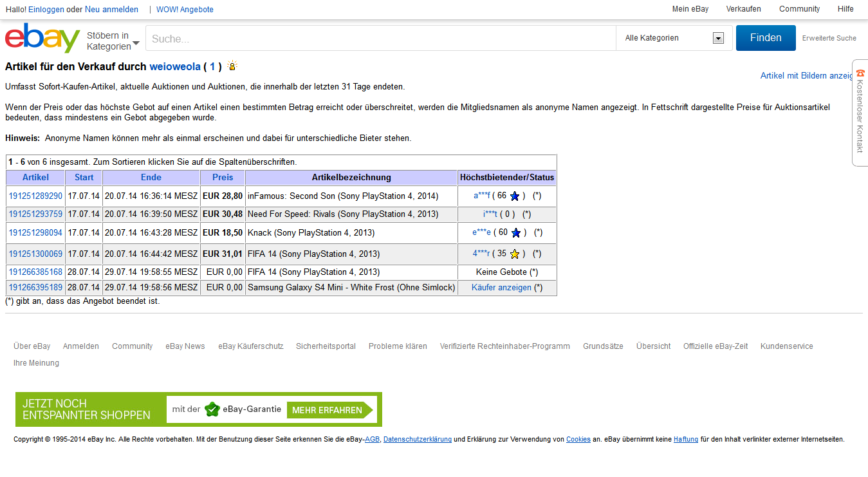The width and height of the screenshot is (868, 477).
Task: Click blue star icon next to e***e
Action: [x=515, y=233]
